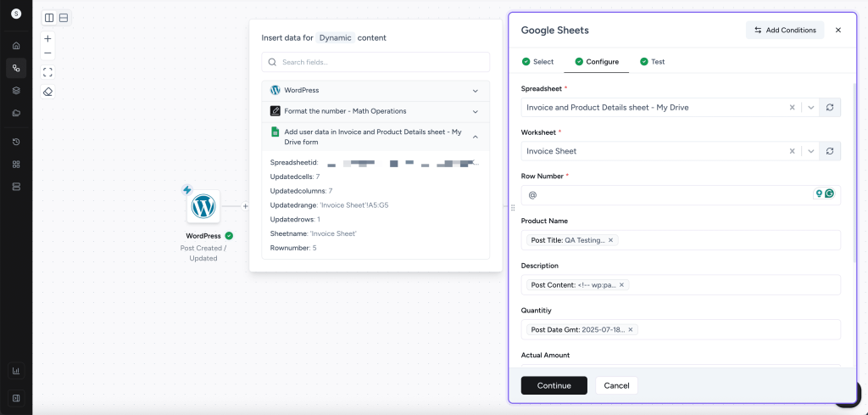The image size is (868, 415).
Task: Click the fit-to-screen icon on canvas toolbar
Action: coord(47,72)
